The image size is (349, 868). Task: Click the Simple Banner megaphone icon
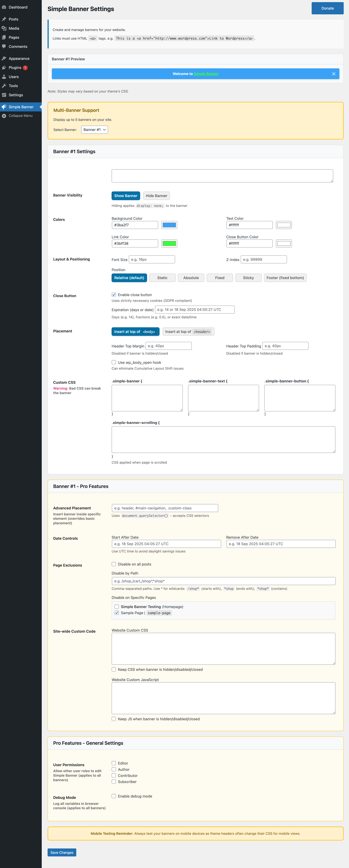[4, 107]
